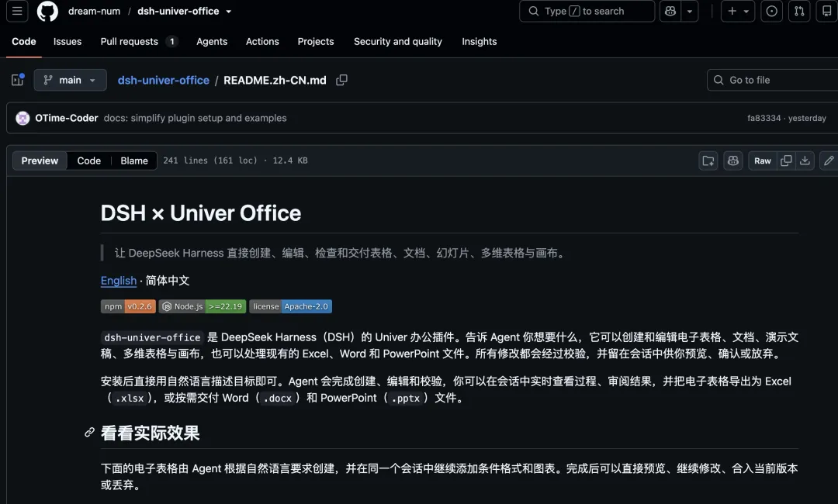Expand the Copilot dropdown arrow in header
838x504 pixels.
690,11
